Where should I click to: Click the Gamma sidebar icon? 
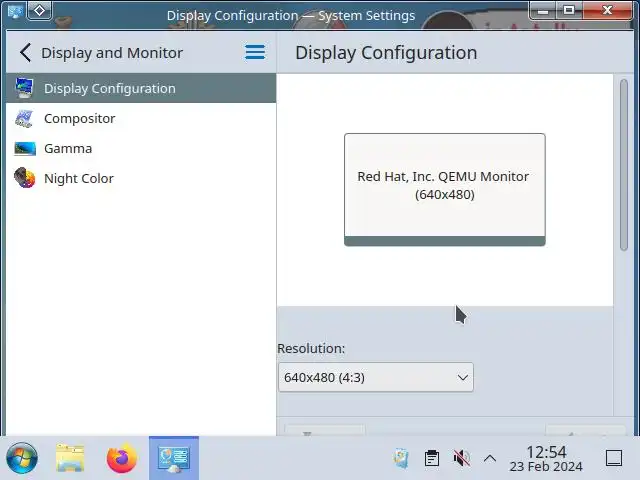[x=24, y=149]
